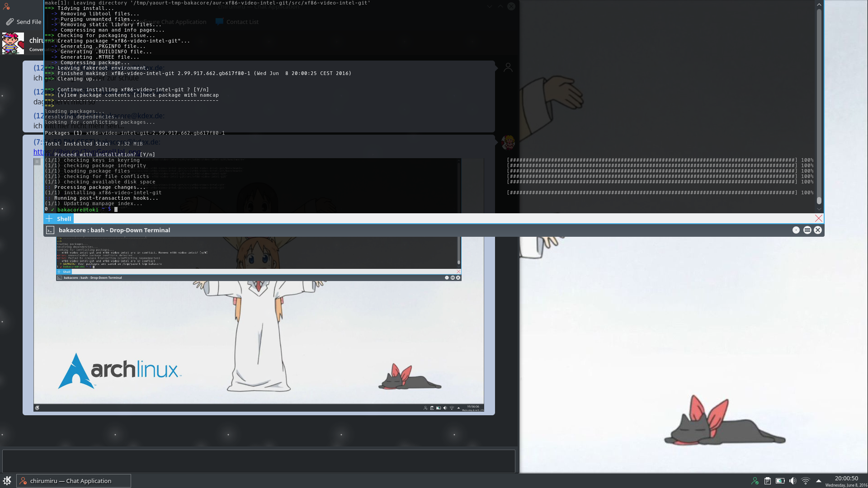
Task: Add a new Yakuake session with the plus icon
Action: [49, 219]
